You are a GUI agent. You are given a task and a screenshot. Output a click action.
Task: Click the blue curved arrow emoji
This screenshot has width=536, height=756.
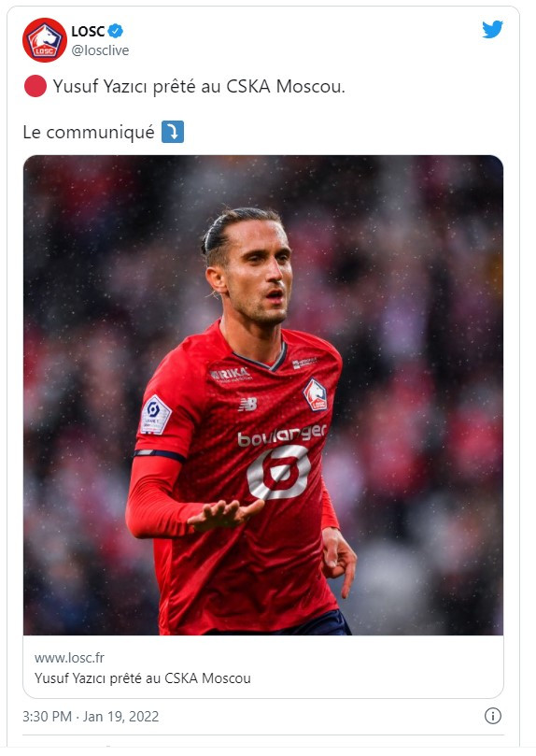173,132
